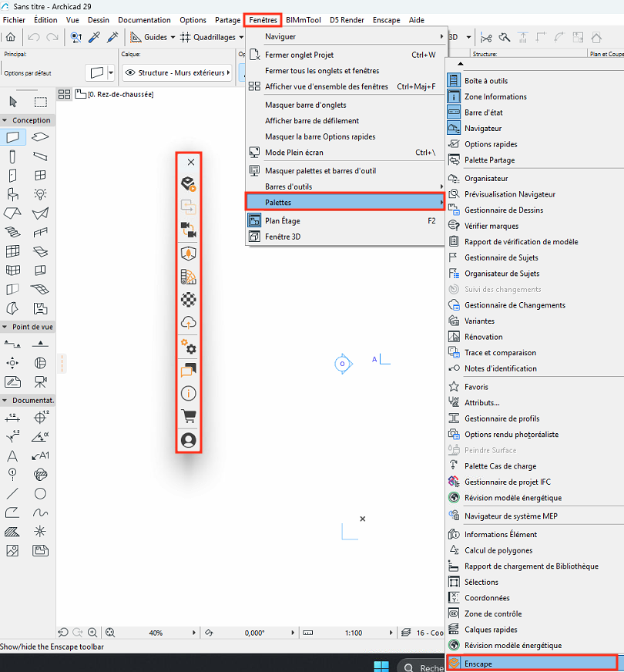Open the Enscape store cart icon
624x672 pixels.
tap(189, 416)
